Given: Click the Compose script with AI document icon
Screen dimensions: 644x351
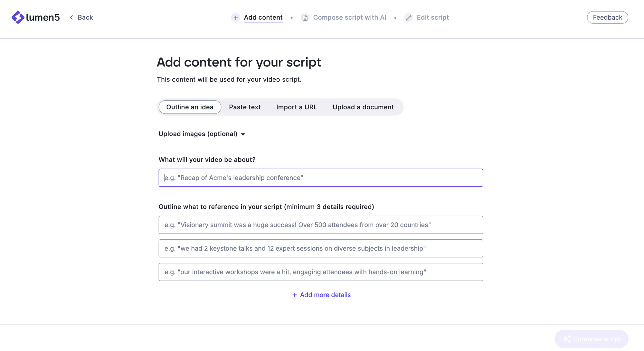Looking at the screenshot, I should click(x=305, y=17).
